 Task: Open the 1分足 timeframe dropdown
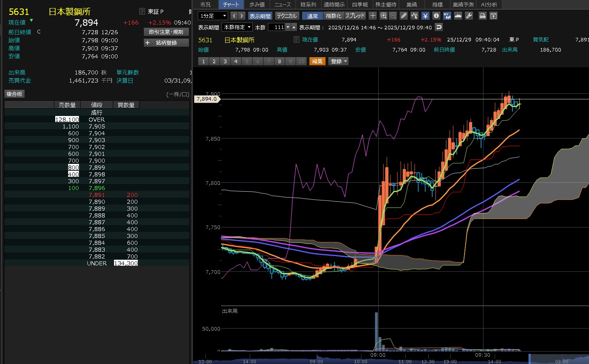(213, 16)
